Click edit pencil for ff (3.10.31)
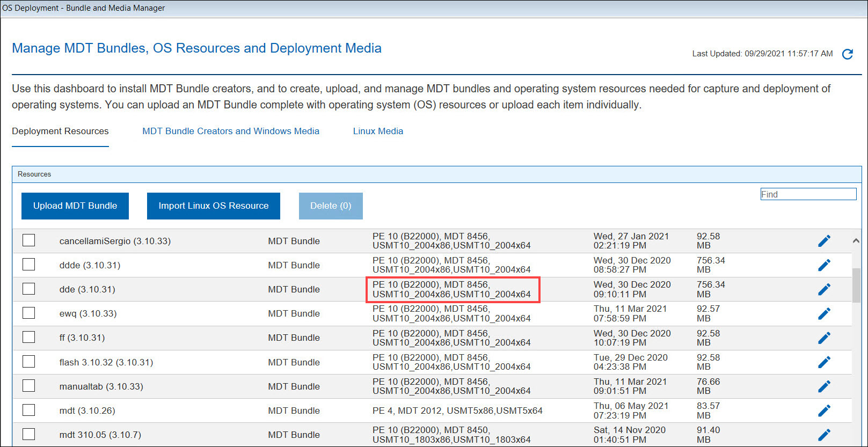This screenshot has width=868, height=447. pyautogui.click(x=824, y=338)
